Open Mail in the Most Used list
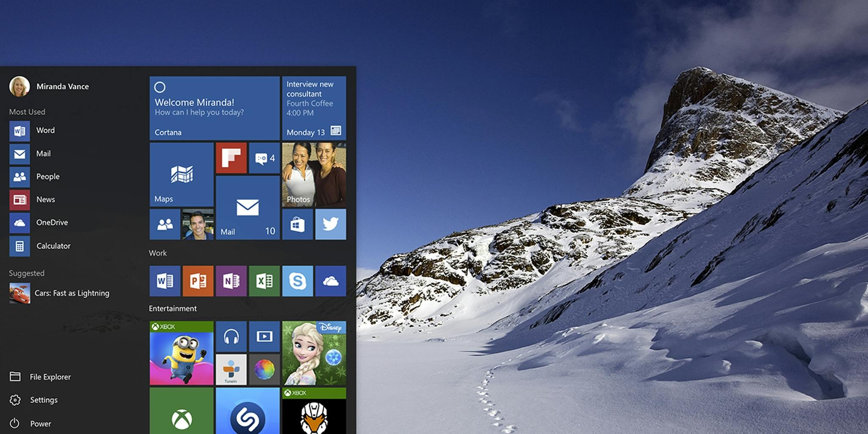 coord(30,154)
